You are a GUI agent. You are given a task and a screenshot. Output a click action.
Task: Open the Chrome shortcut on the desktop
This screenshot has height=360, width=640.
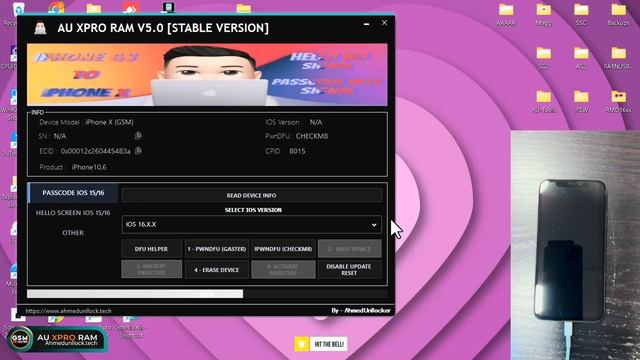pyautogui.click(x=56, y=7)
